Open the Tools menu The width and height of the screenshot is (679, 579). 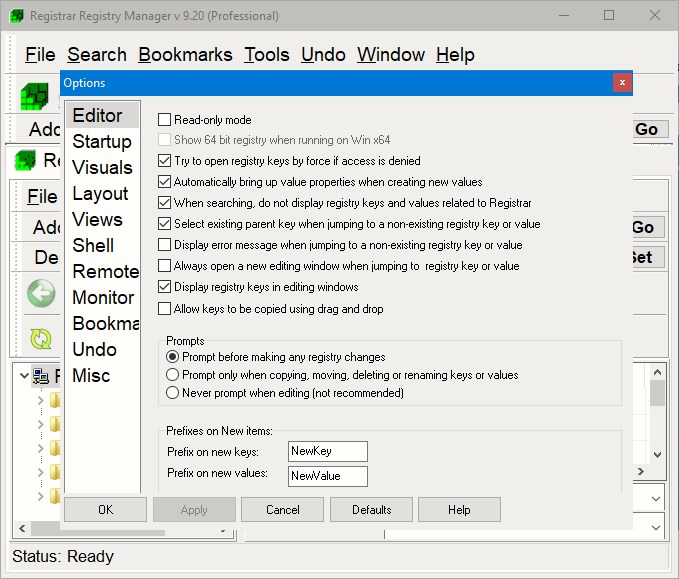(267, 55)
